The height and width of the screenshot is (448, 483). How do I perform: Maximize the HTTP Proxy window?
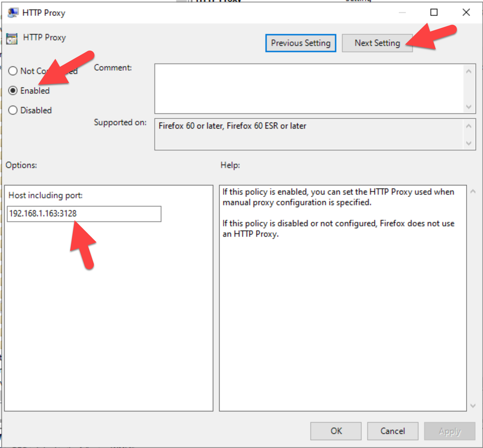[434, 12]
